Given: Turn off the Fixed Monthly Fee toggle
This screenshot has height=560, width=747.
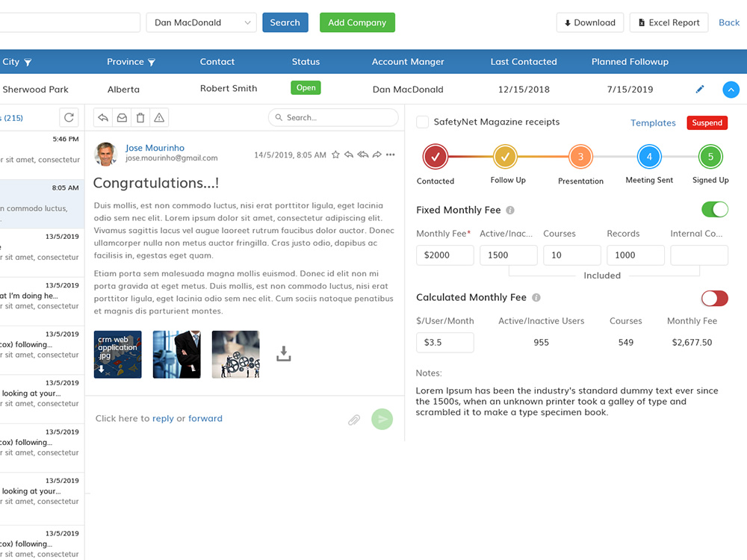Looking at the screenshot, I should pyautogui.click(x=715, y=210).
